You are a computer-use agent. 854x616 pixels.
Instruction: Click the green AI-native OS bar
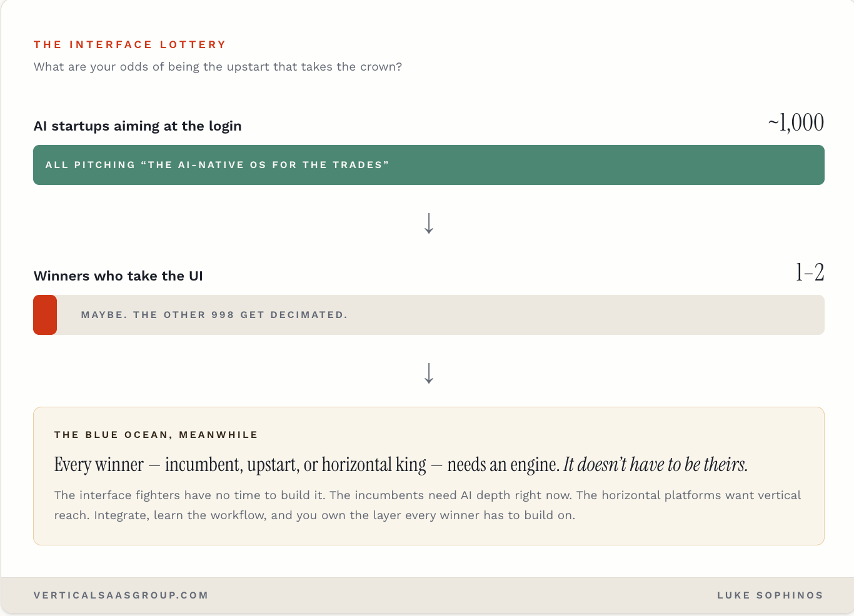429,165
